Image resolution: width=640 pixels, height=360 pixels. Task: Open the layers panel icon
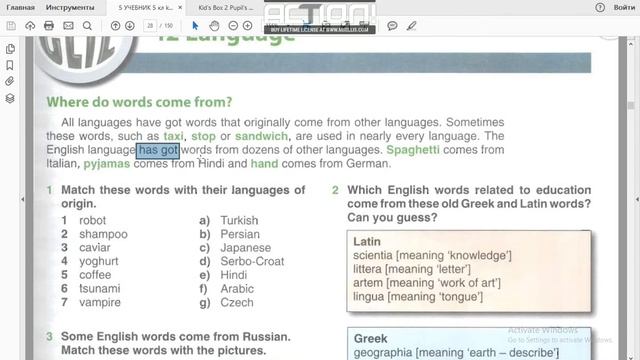[10, 98]
